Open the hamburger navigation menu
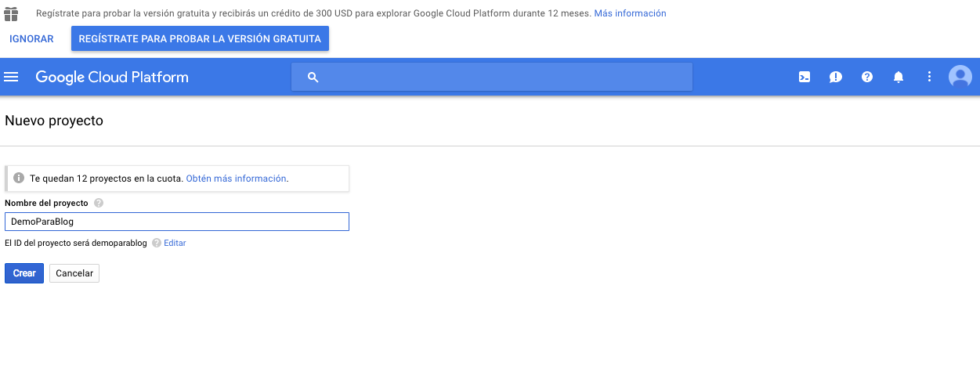Screen dimensions: 980x379 (x=11, y=77)
